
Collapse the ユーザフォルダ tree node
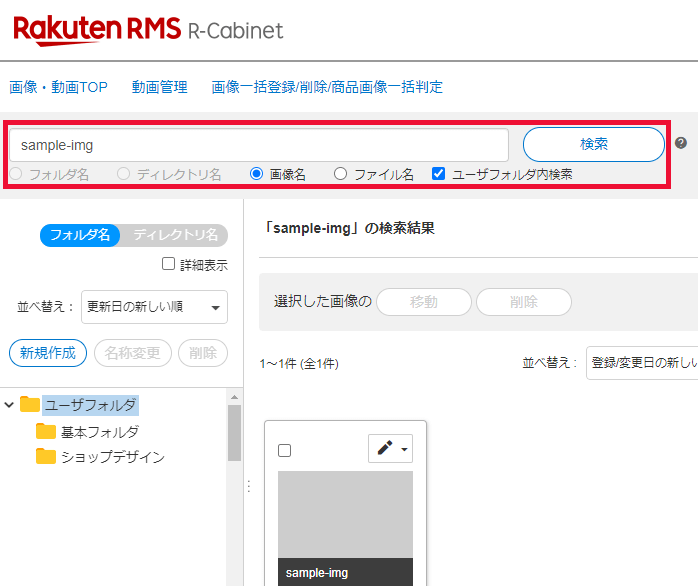[x=9, y=405]
